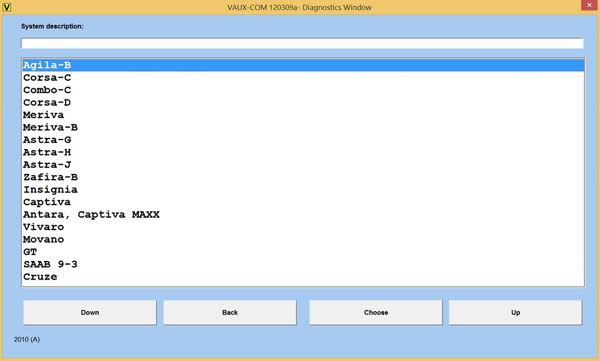The height and width of the screenshot is (361, 600).
Task: Click the VAUX-COM app icon in title bar
Action: [x=7, y=7]
